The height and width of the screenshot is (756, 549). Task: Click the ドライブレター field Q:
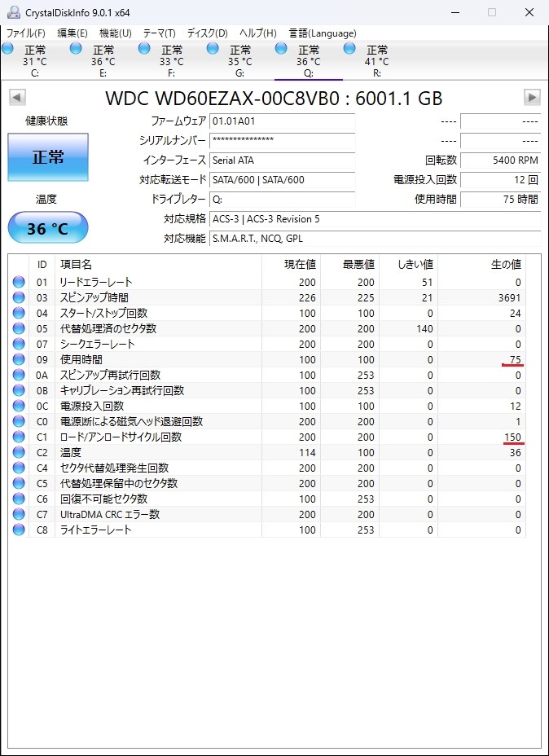[x=283, y=199]
